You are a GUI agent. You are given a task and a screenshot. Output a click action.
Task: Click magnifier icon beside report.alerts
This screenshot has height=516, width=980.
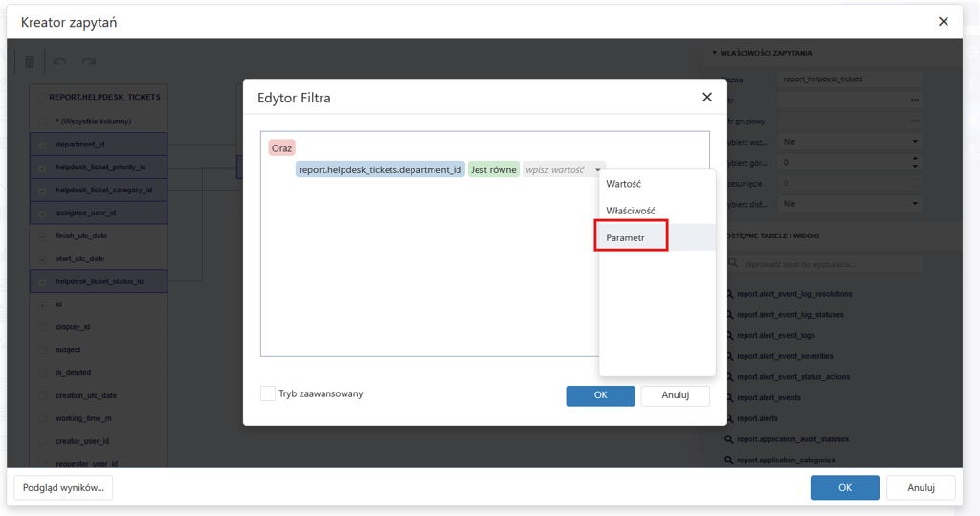pyautogui.click(x=728, y=418)
